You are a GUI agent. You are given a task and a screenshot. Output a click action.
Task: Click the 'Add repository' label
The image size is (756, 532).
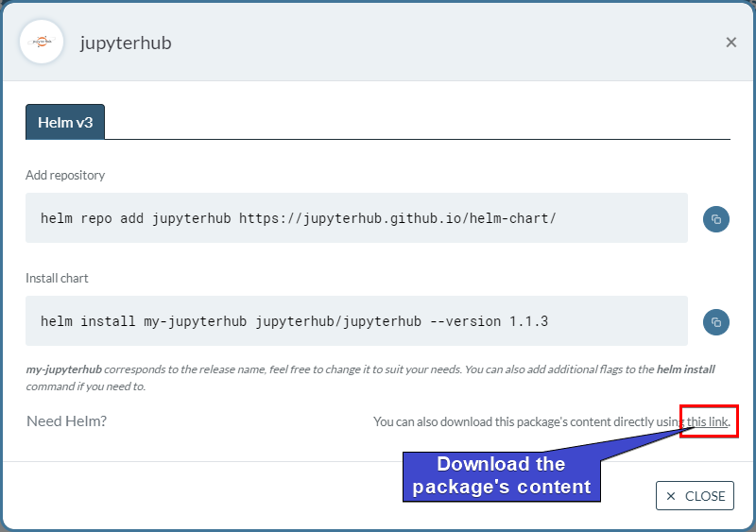click(65, 175)
